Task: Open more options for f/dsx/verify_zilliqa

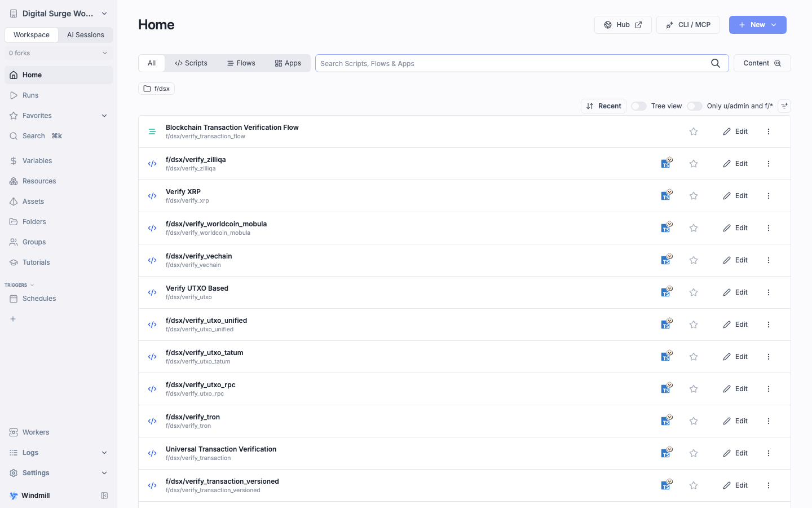Action: [769, 164]
